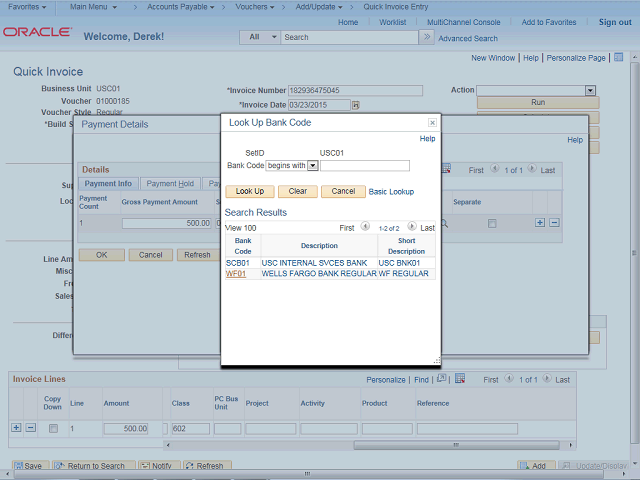Close the Look Up Bank Code dialog
640x480 pixels.
(432, 122)
